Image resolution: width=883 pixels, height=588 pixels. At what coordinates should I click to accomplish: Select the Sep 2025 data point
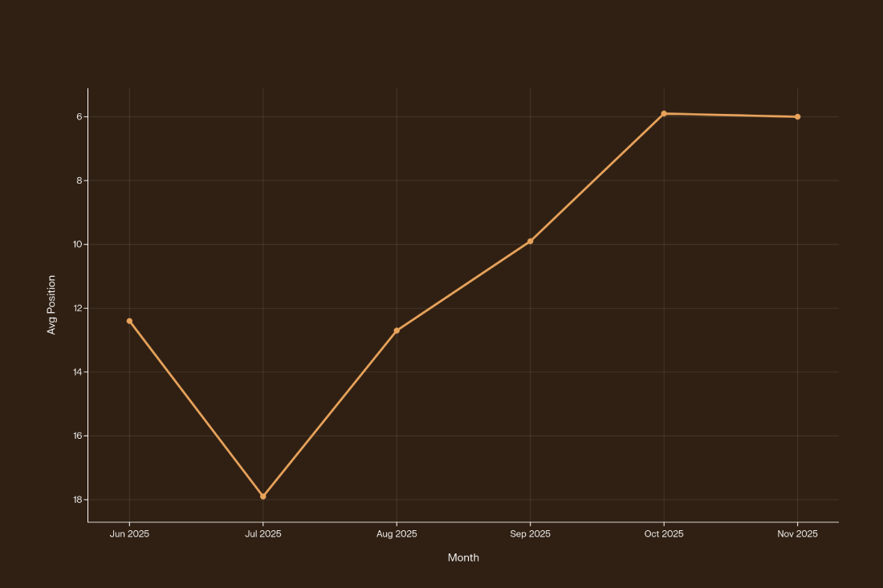tap(531, 241)
